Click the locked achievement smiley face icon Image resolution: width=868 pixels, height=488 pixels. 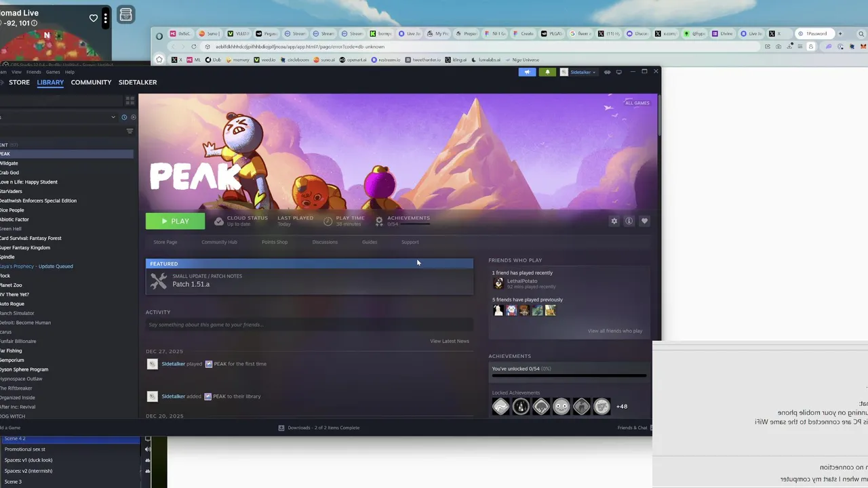click(561, 406)
